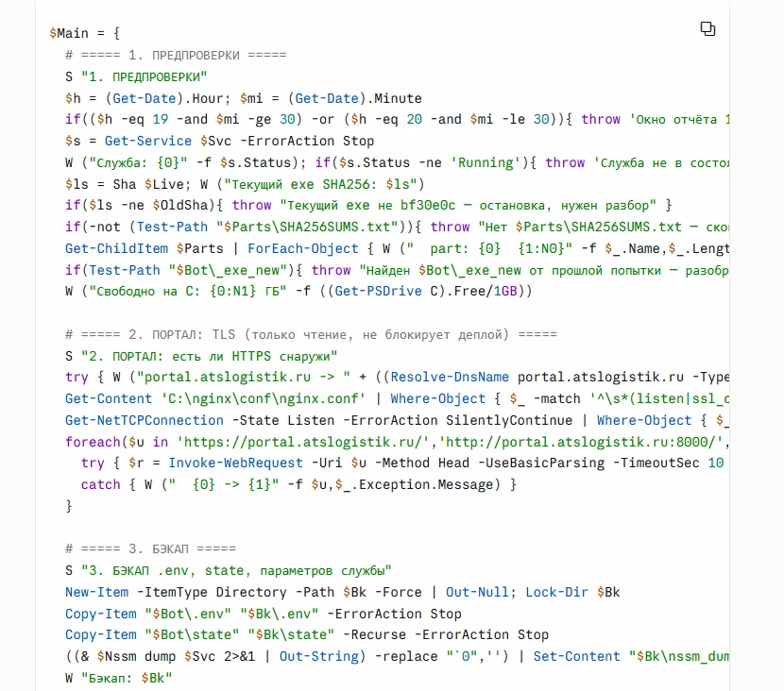The height and width of the screenshot is (691, 784).
Task: Click the line with "Resolve-DnsName portal.atslogistik.ru"
Action: coord(397,378)
